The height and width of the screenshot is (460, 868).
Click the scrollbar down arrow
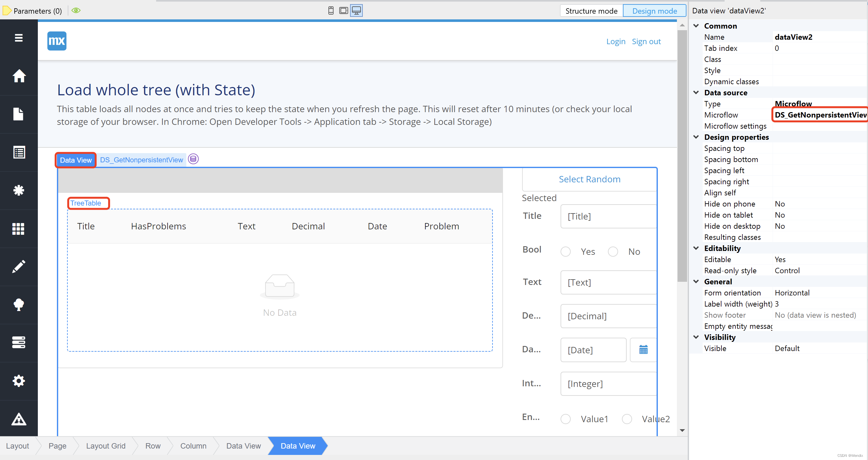[682, 430]
